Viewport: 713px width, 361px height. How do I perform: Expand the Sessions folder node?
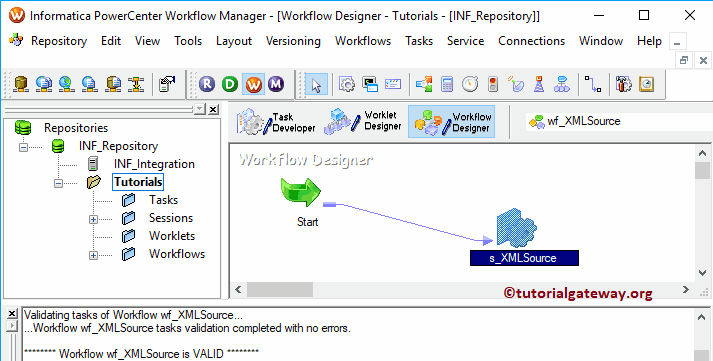93,219
